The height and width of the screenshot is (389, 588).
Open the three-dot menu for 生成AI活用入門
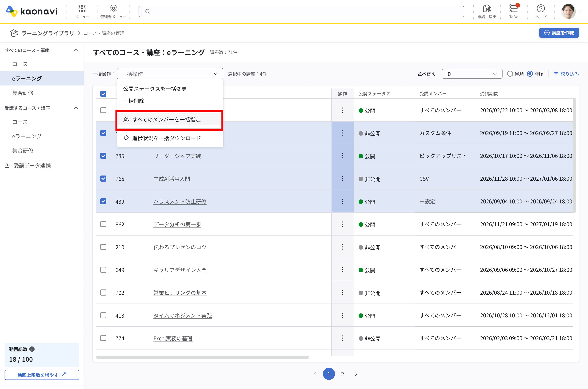click(x=342, y=179)
